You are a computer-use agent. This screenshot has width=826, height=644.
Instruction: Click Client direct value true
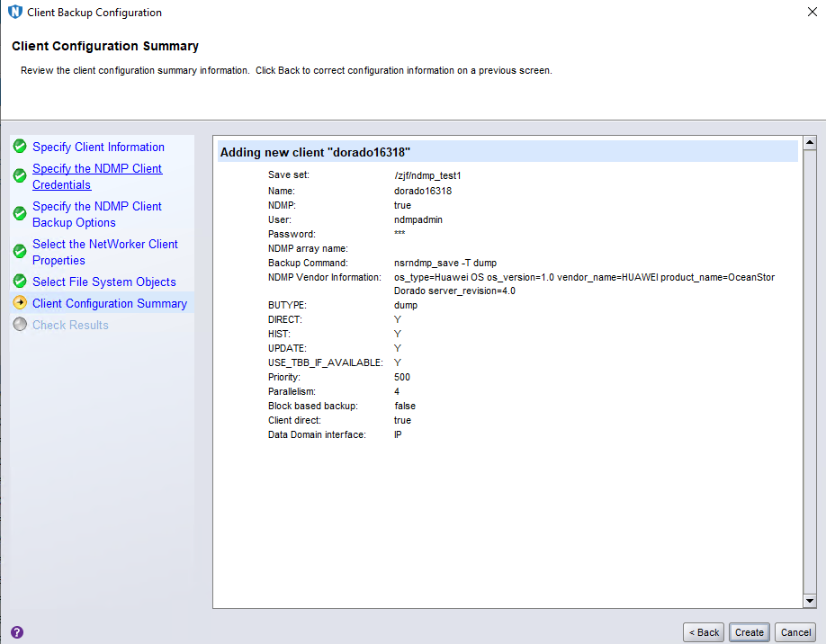point(402,420)
